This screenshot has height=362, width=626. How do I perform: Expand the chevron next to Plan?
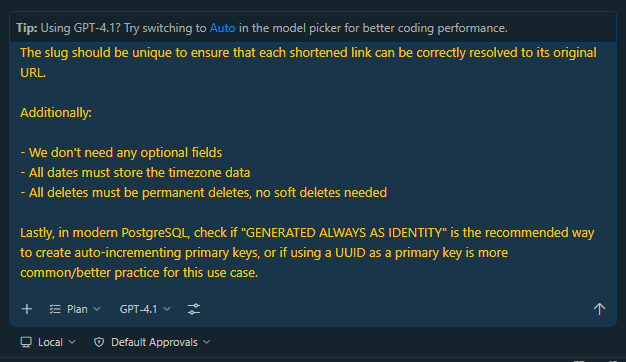[x=97, y=309]
